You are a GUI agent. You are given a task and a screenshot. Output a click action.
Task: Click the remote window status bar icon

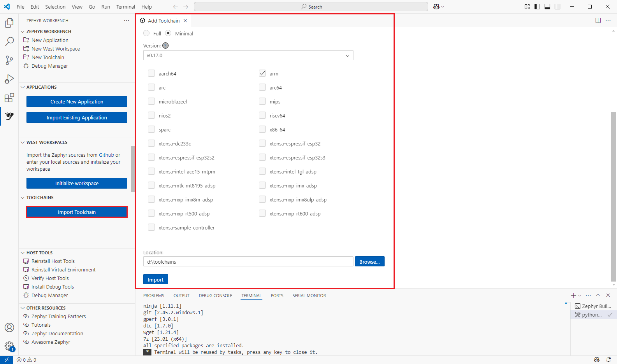[7, 360]
